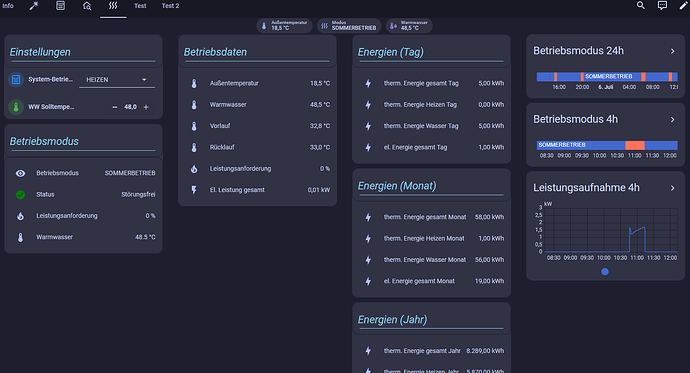Click the search magnifier icon
Screen dimensions: 690x373
click(641, 5)
